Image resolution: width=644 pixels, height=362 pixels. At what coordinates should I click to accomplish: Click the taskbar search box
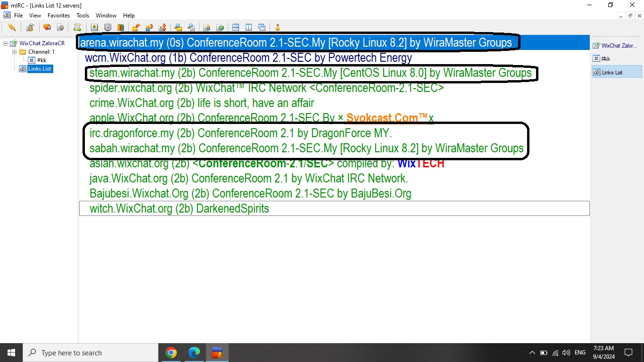coord(91,353)
